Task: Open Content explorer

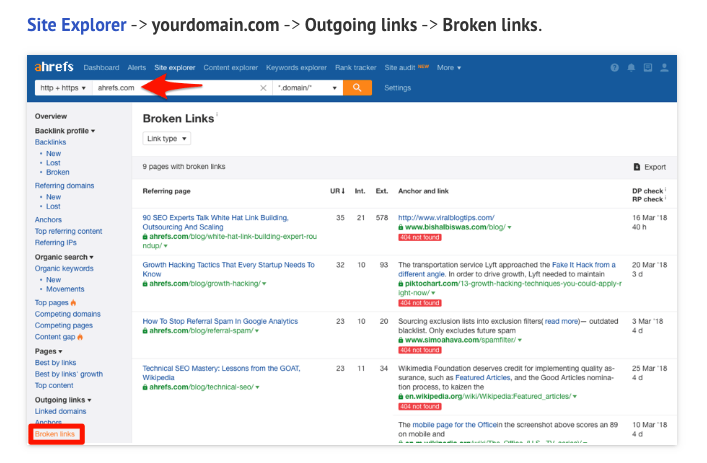Action: pyautogui.click(x=231, y=68)
